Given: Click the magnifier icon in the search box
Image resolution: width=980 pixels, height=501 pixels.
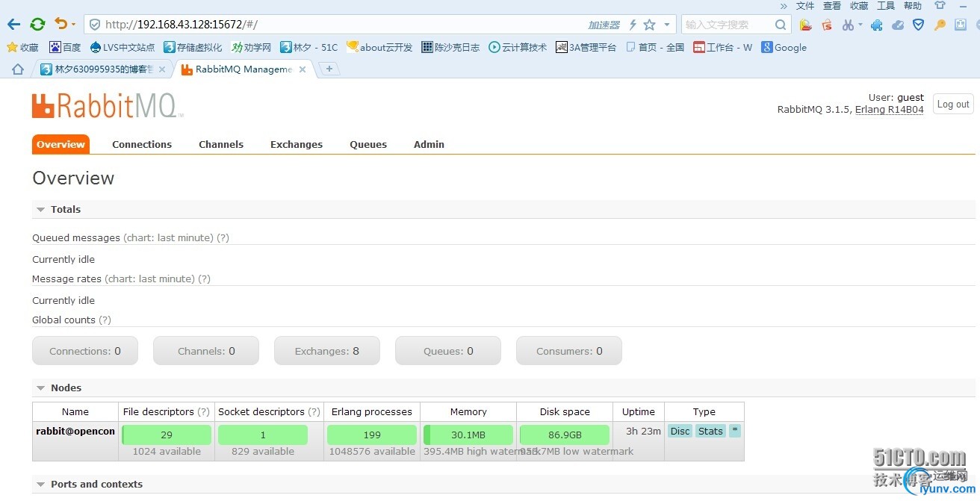Looking at the screenshot, I should pyautogui.click(x=781, y=25).
